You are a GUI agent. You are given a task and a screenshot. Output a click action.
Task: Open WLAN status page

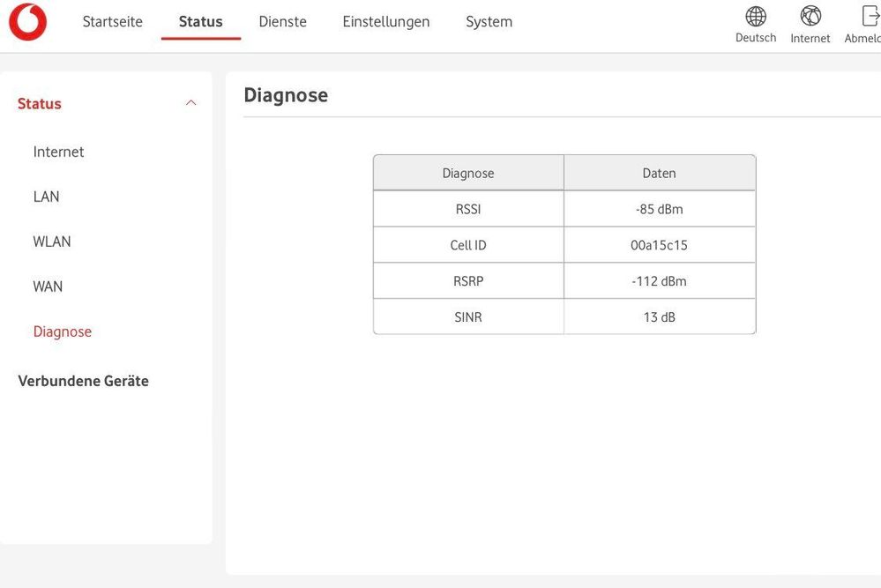pos(52,242)
